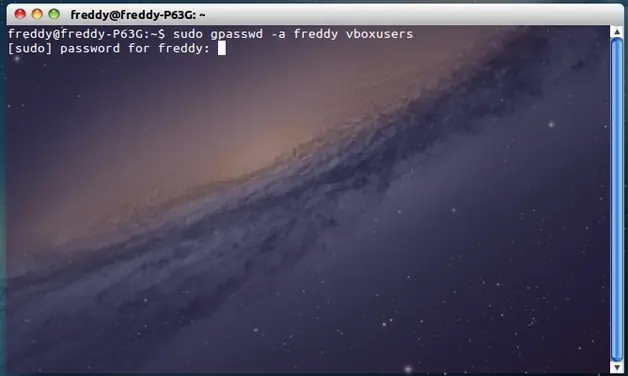Screen dimensions: 628x376
Task: Close the terminal with the red button
Action: (20, 14)
